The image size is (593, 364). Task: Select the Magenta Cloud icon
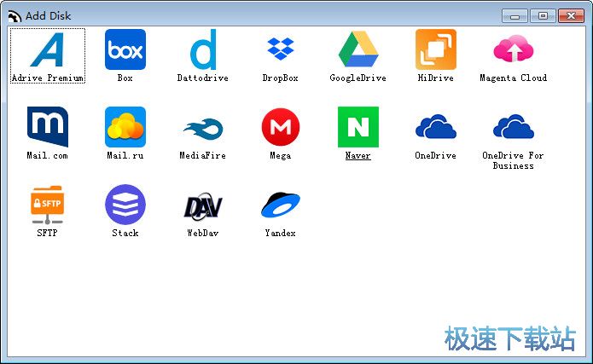[x=514, y=50]
